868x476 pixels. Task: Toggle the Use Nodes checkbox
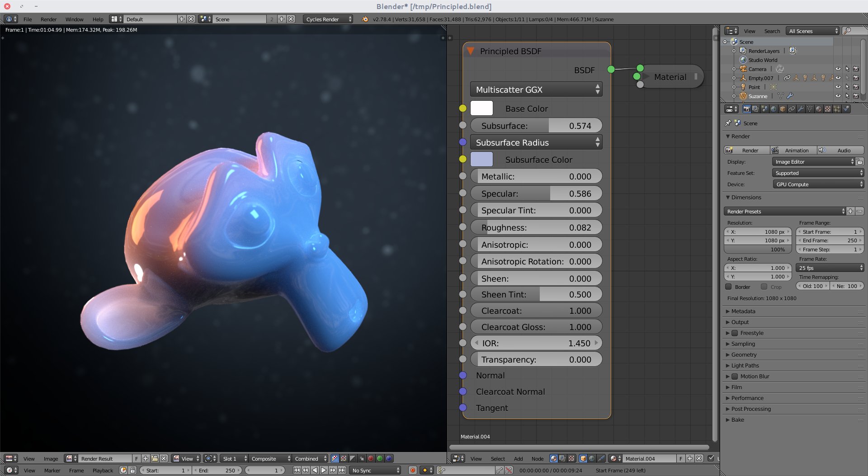point(711,458)
